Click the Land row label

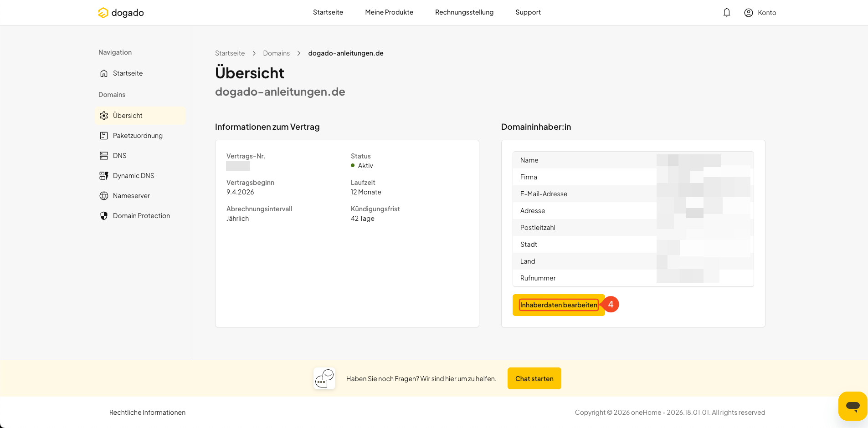coord(528,261)
